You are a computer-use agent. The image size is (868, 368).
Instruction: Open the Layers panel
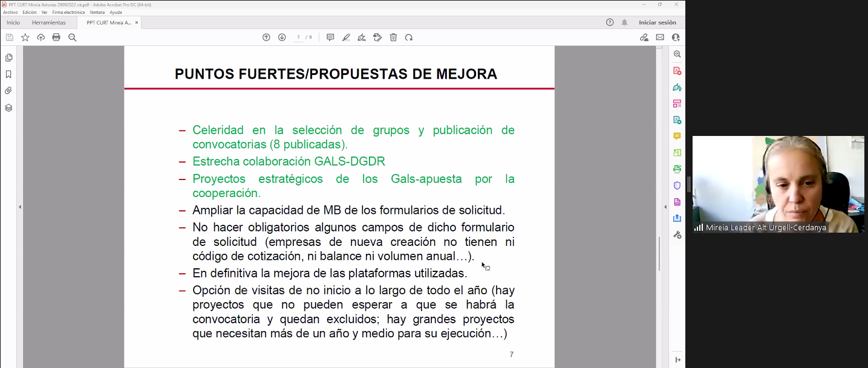pos(8,108)
